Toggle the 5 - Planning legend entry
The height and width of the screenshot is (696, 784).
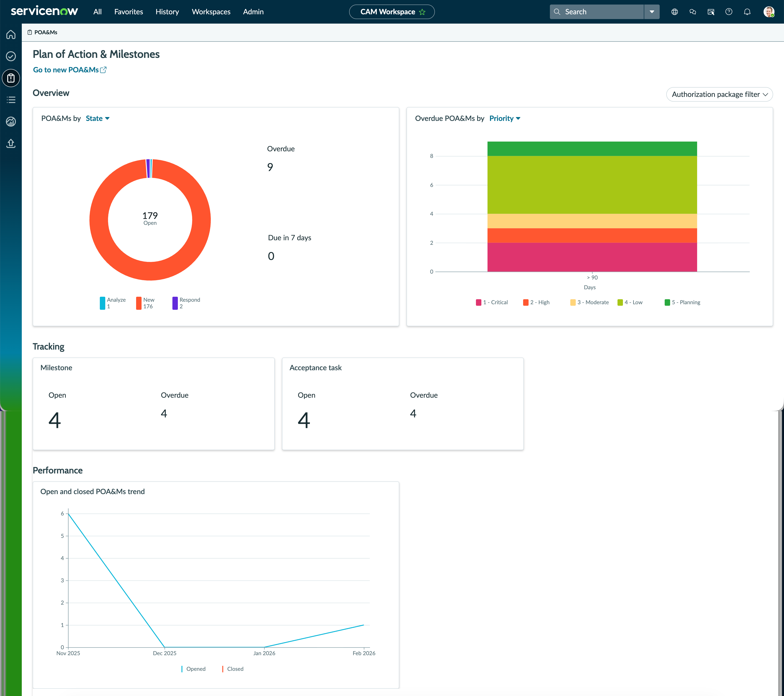point(682,302)
